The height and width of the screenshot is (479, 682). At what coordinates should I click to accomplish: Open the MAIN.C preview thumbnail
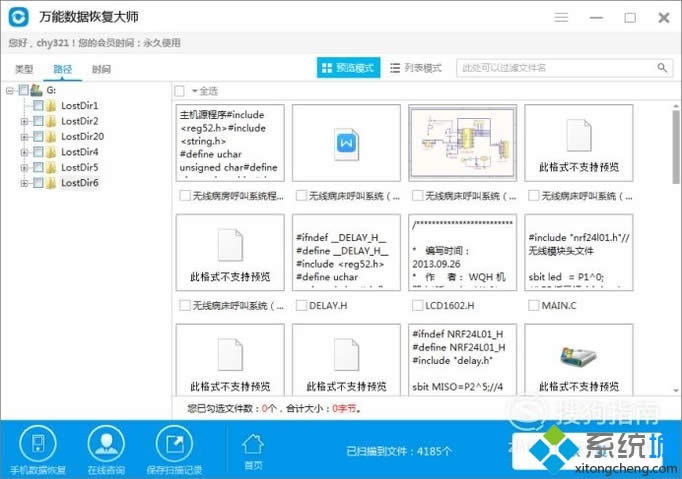[578, 252]
